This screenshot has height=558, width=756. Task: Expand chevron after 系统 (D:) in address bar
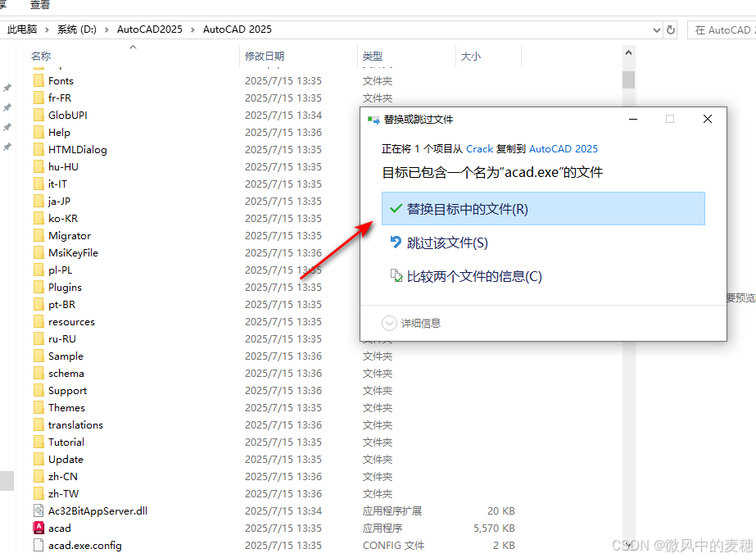tap(106, 29)
